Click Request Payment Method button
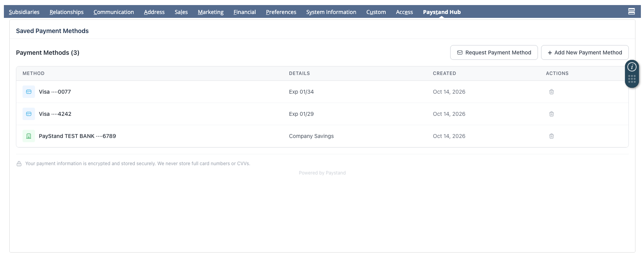This screenshot has height=260, width=644. (x=494, y=52)
